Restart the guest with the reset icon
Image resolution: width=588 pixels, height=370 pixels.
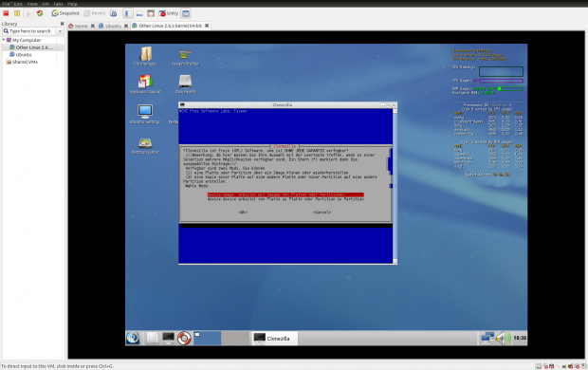coord(40,13)
